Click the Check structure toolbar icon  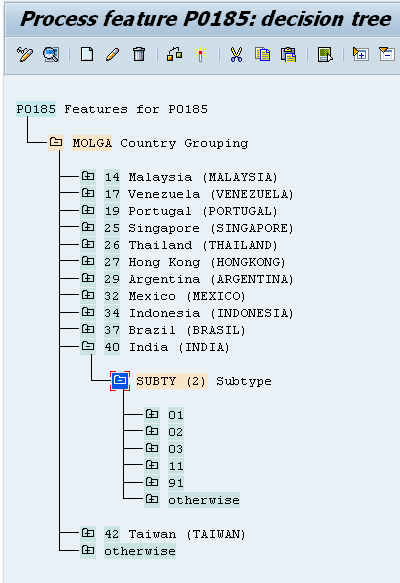[174, 54]
